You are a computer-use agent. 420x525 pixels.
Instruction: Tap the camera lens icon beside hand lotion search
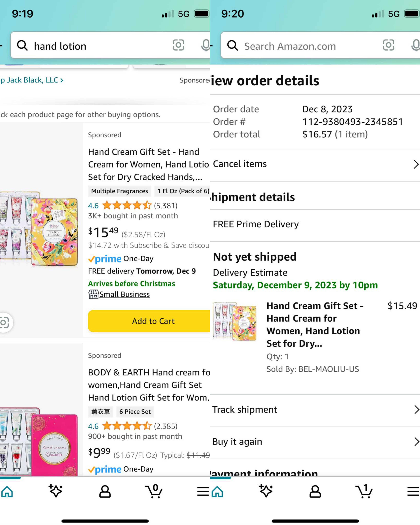pyautogui.click(x=178, y=45)
